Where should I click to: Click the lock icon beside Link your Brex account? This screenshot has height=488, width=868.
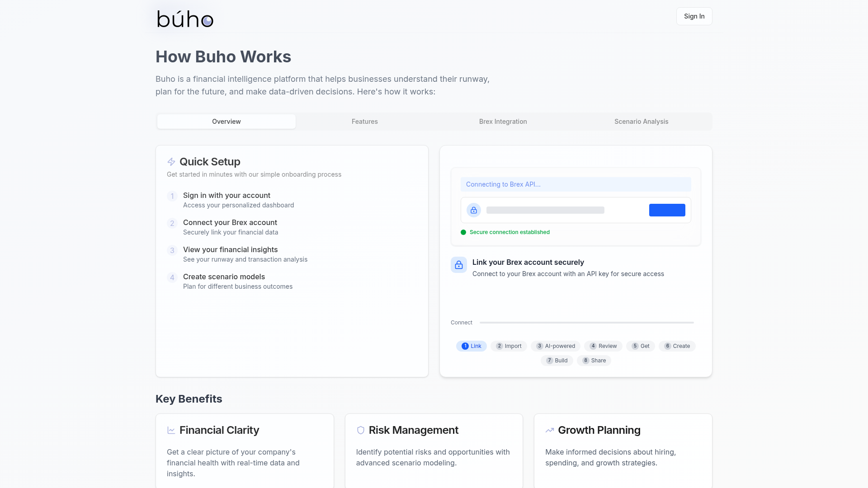(x=459, y=265)
